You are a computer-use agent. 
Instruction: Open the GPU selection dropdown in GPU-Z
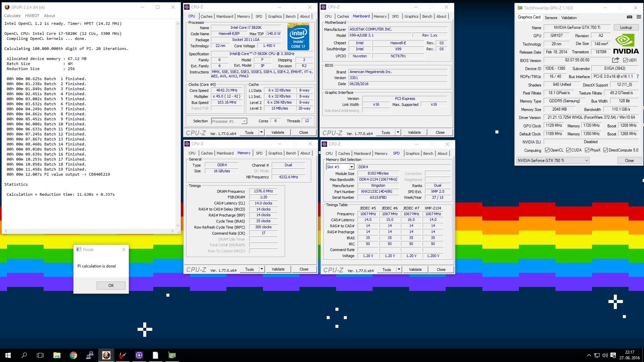553,161
